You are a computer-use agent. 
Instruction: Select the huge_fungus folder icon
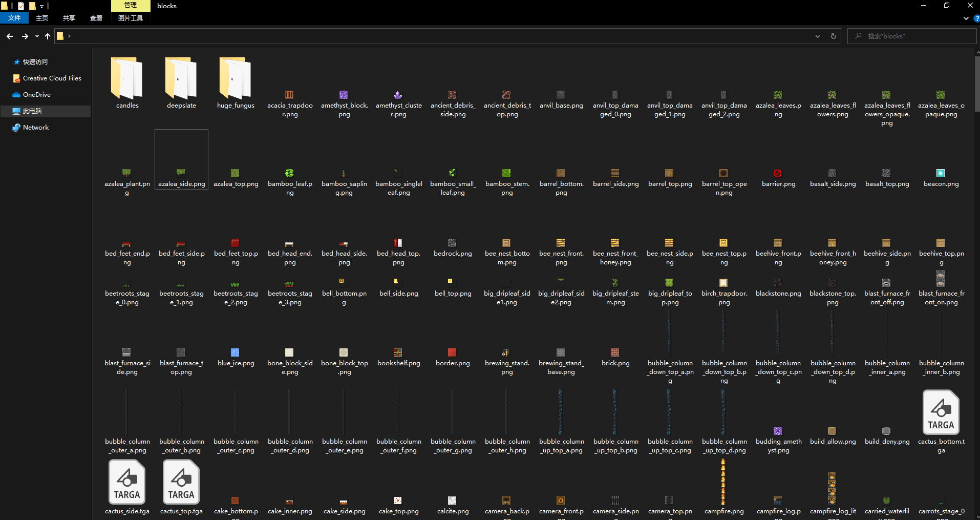click(x=236, y=78)
